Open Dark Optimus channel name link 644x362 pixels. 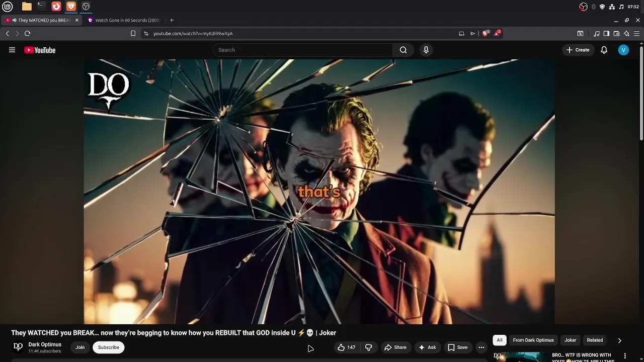point(45,344)
